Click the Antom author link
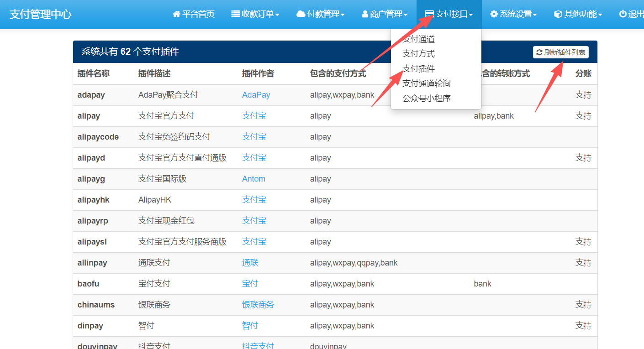Viewport: 644px width, 349px height. [x=253, y=178]
